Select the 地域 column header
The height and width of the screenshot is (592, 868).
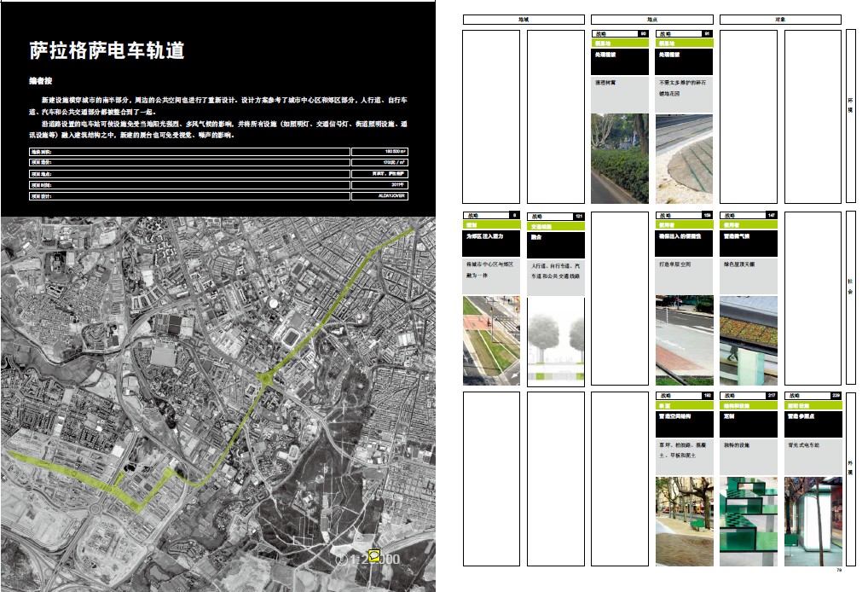(523, 18)
